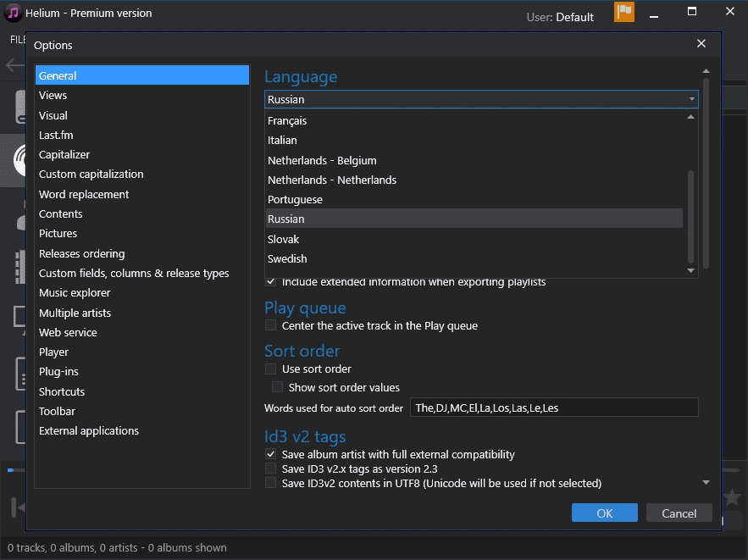This screenshot has width=748, height=560.
Task: Maximize the Helium main window
Action: pos(692,12)
